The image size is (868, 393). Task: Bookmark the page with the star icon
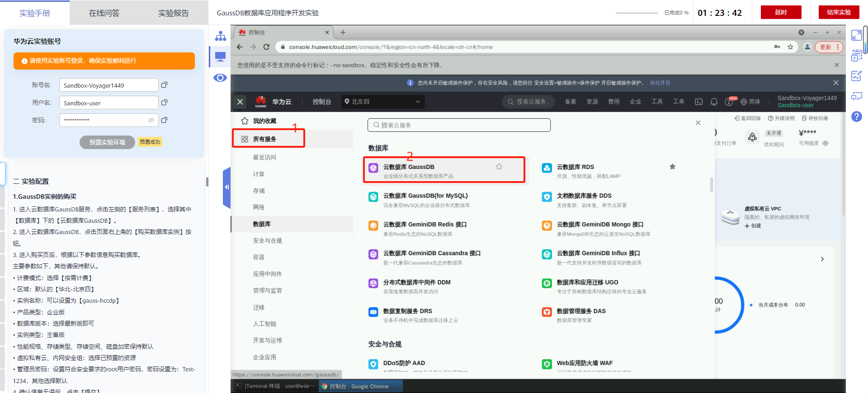(x=790, y=47)
